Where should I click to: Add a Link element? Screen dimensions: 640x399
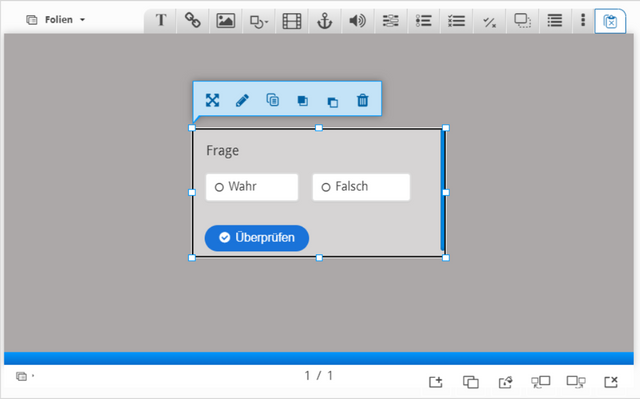[x=193, y=20]
